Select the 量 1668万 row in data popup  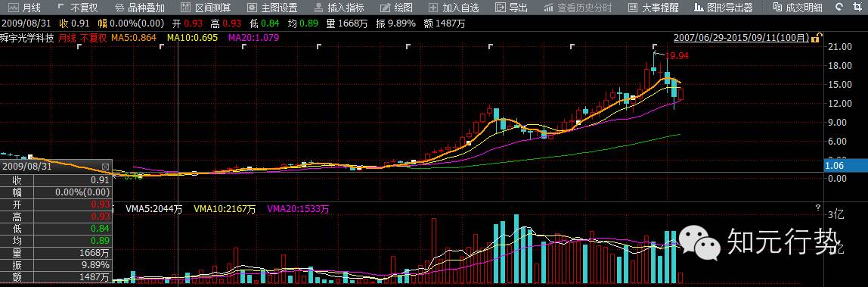[x=56, y=253]
